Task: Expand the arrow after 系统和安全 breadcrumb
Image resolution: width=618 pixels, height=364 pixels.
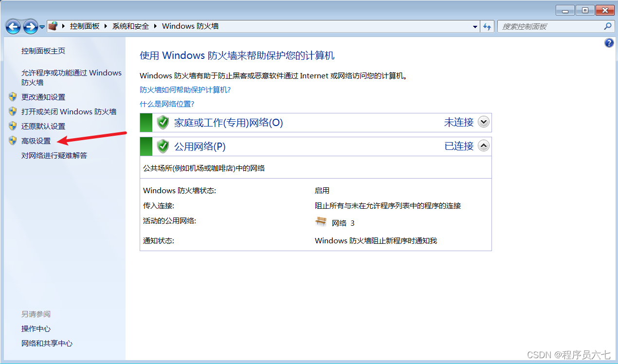Action: point(156,26)
